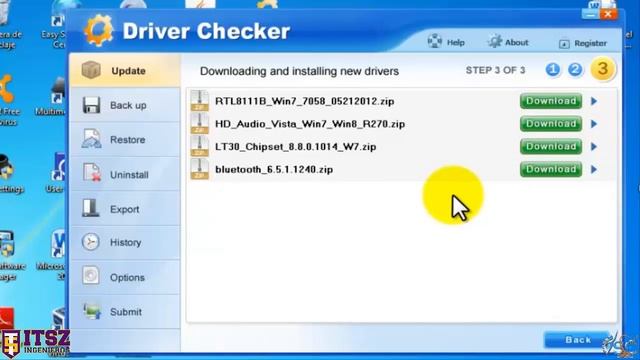Click the HD_Audio zip file icon

click(200, 124)
